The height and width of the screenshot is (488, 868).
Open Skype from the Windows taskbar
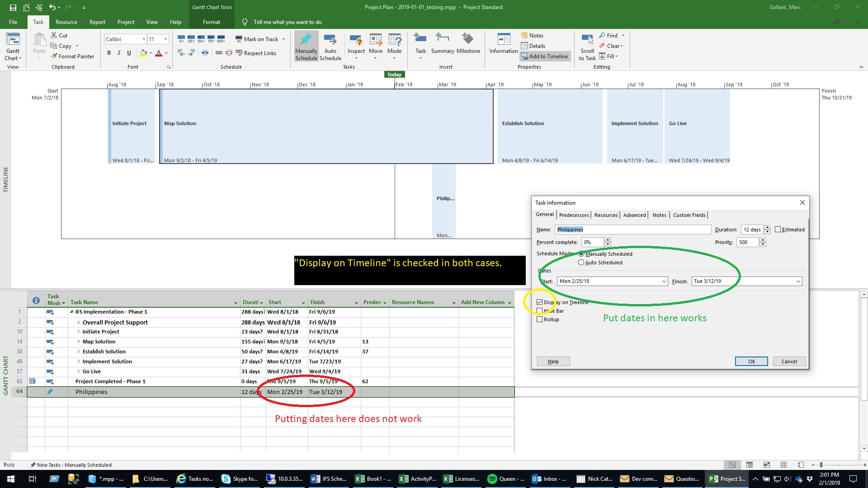(241, 479)
